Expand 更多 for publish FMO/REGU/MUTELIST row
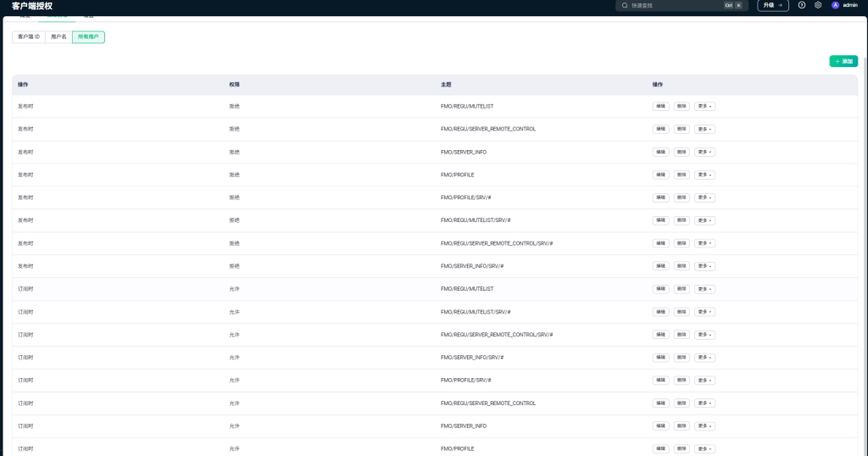 tap(704, 106)
